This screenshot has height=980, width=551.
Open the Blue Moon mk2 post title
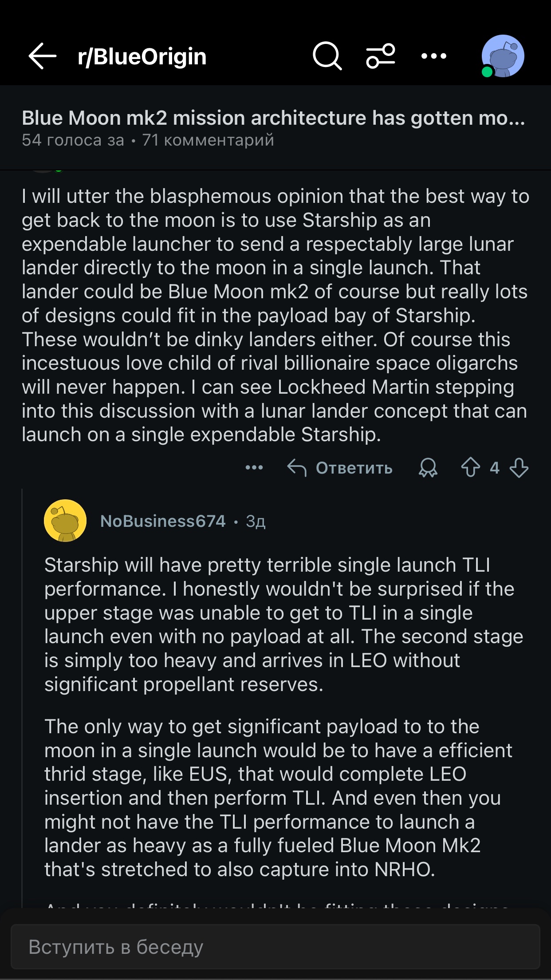[x=273, y=118]
